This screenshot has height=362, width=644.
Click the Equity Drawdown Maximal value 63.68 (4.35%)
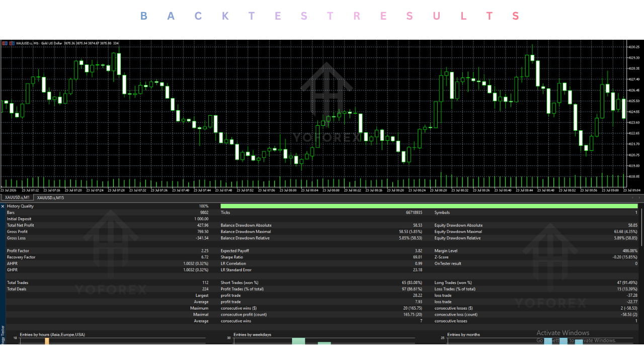(x=626, y=232)
